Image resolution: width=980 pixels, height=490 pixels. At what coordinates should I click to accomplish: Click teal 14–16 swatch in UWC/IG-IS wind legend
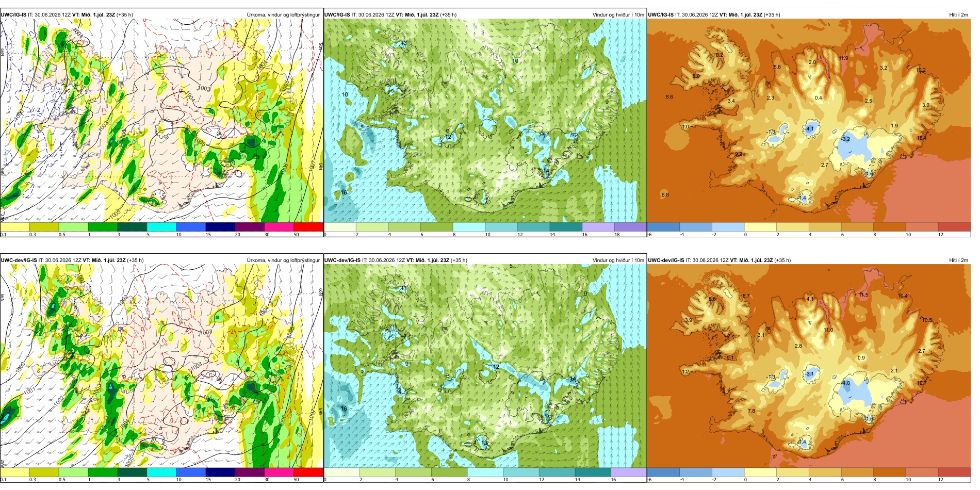[566, 227]
